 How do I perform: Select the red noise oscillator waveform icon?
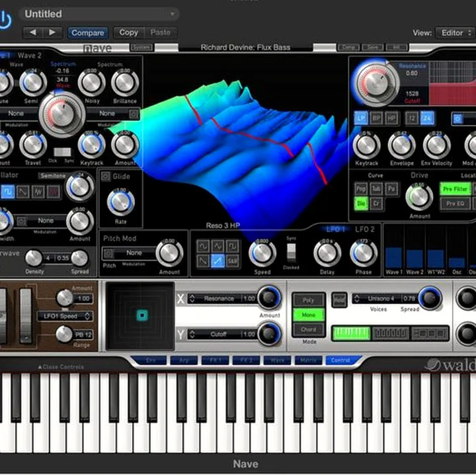click(x=54, y=192)
